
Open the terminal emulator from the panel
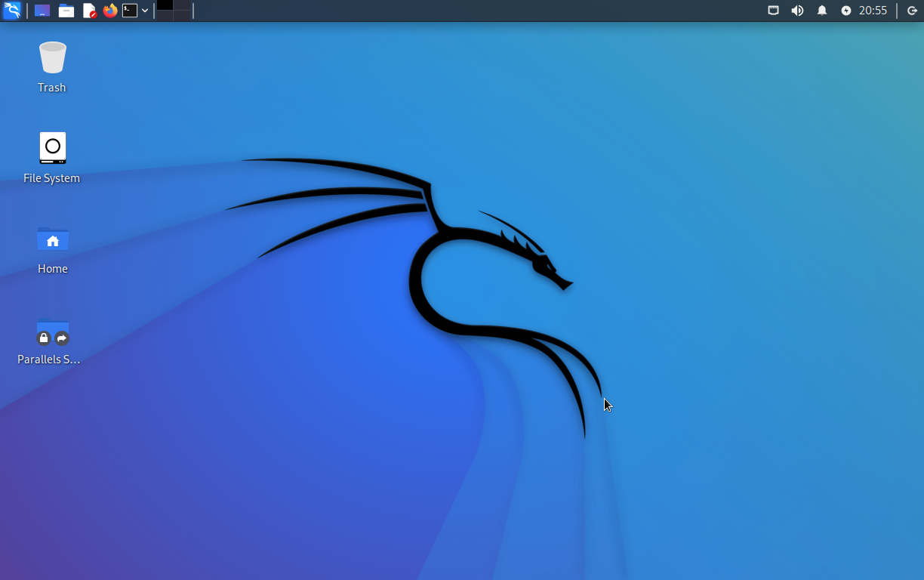point(130,11)
